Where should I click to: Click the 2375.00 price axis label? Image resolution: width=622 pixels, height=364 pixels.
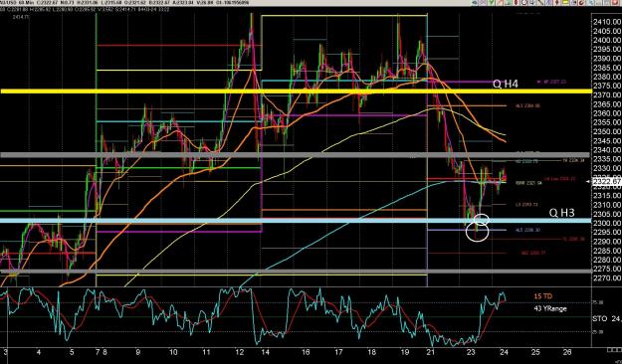[607, 86]
